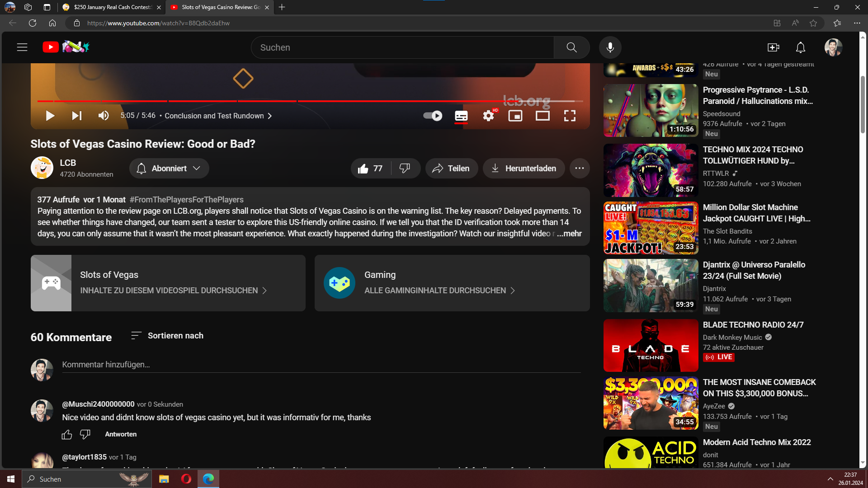Open @taylort1835 commenter profile
Image resolution: width=868 pixels, height=488 pixels.
[84, 457]
